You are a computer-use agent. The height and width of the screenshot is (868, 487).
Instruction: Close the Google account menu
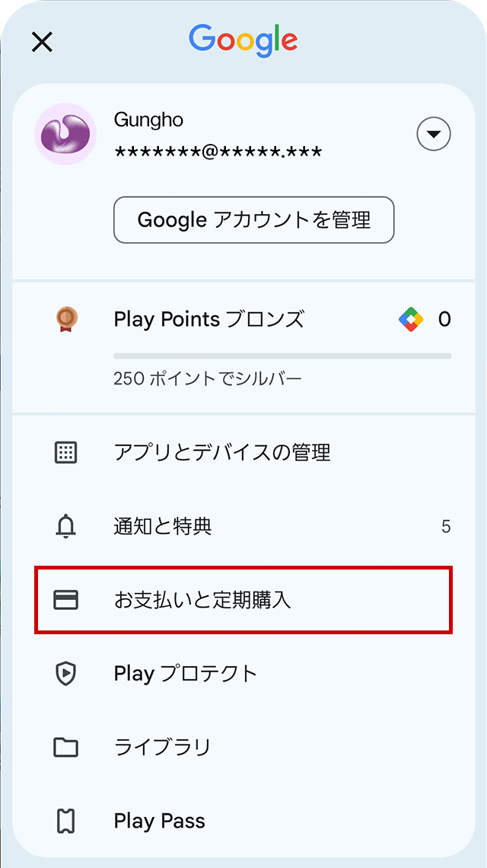[x=42, y=42]
